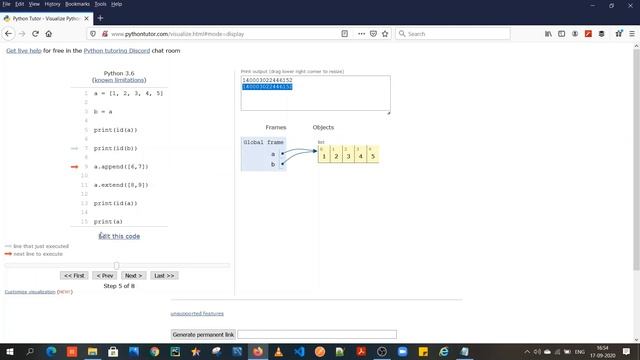The image size is (640, 360).
Task: Open the View menu
Action: coord(34,4)
